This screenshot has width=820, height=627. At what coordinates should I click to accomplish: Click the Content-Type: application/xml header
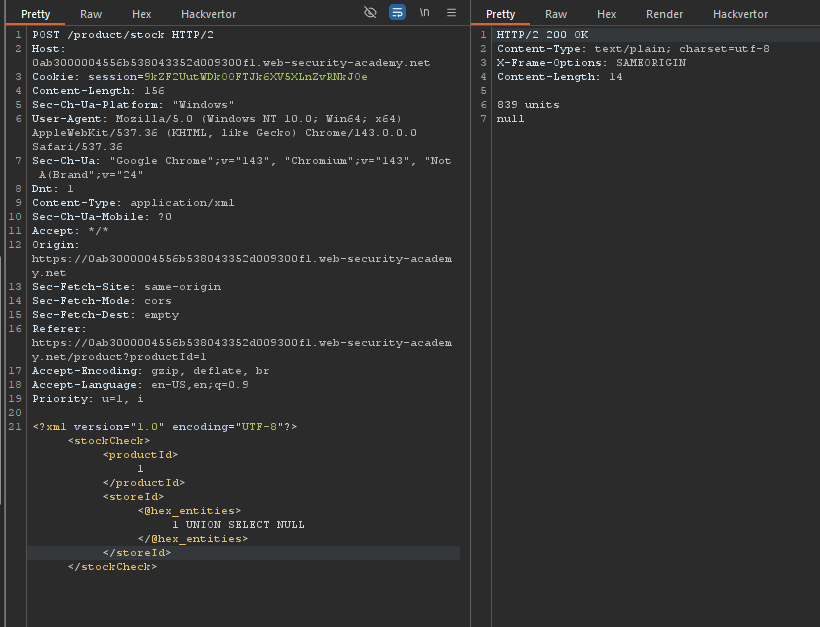[x=133, y=202]
